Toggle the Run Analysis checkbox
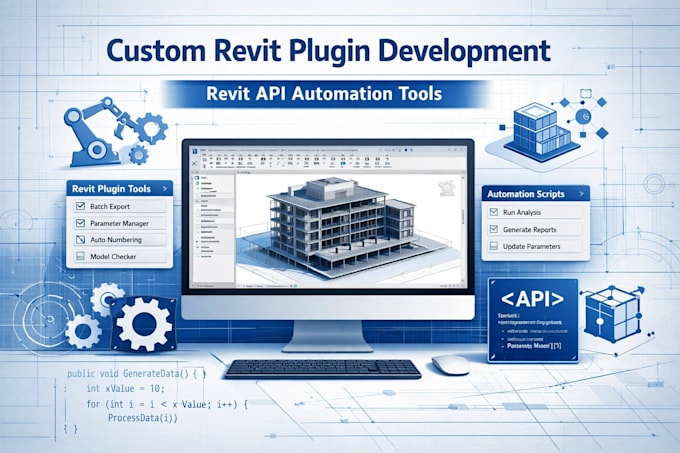The height and width of the screenshot is (453, 680). coord(494,212)
